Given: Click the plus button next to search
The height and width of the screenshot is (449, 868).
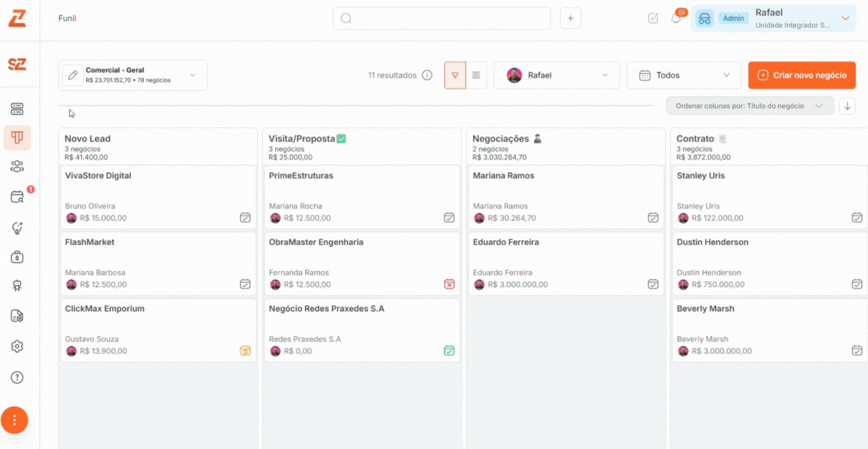Looking at the screenshot, I should pos(570,18).
